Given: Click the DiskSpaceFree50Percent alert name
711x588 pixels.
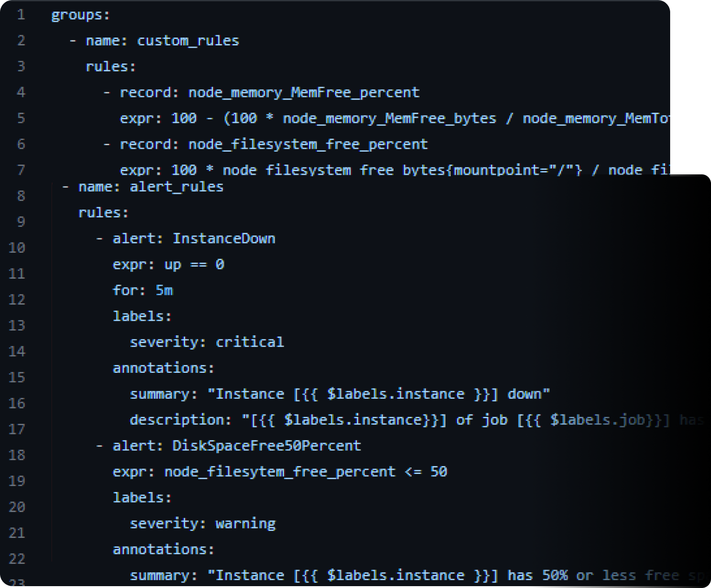Looking at the screenshot, I should click(x=267, y=446).
